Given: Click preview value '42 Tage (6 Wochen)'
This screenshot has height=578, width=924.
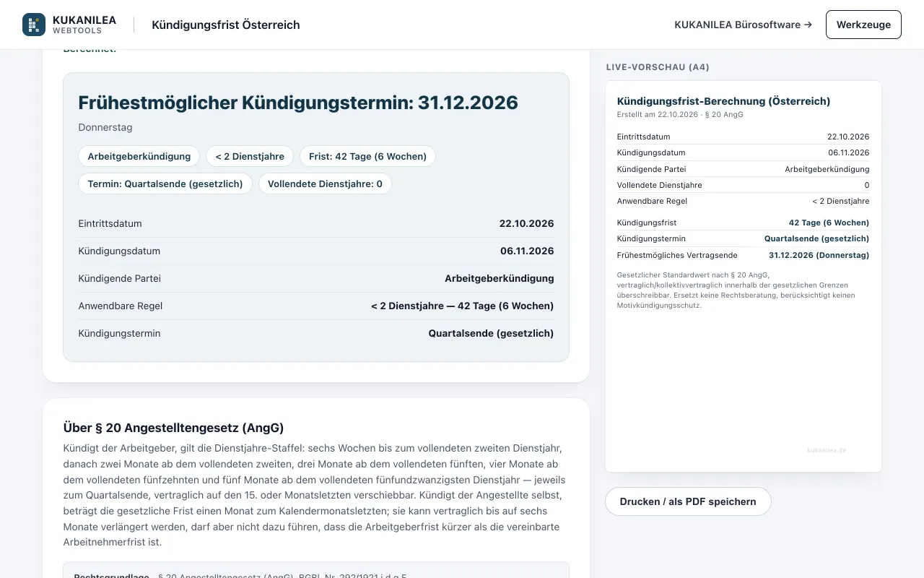Looking at the screenshot, I should coord(829,223).
